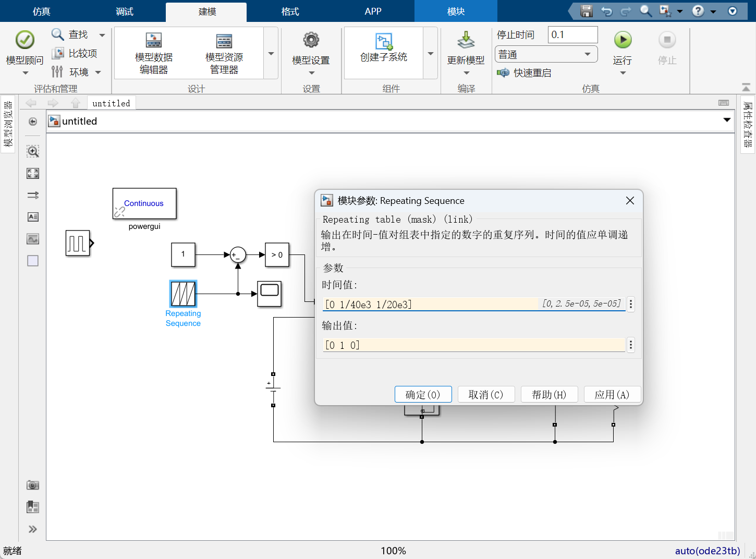
Task: Select the Scope block on canvas
Action: pos(270,294)
